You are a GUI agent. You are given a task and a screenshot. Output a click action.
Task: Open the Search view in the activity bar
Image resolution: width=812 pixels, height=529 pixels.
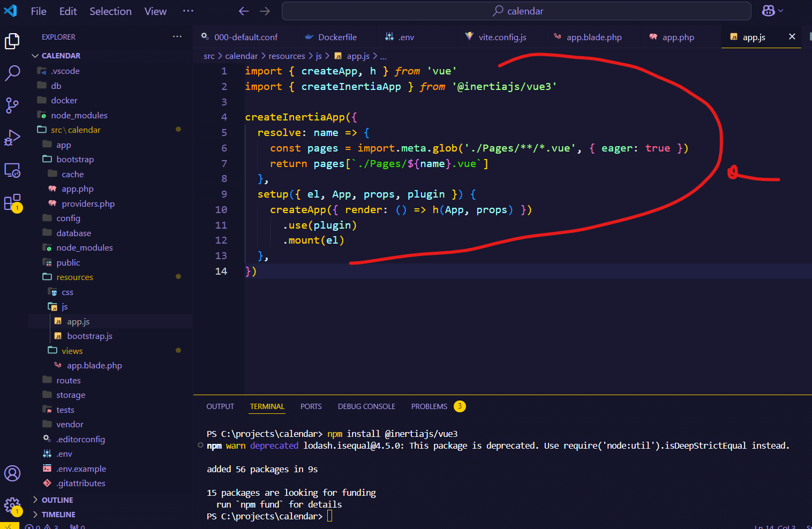(x=12, y=73)
